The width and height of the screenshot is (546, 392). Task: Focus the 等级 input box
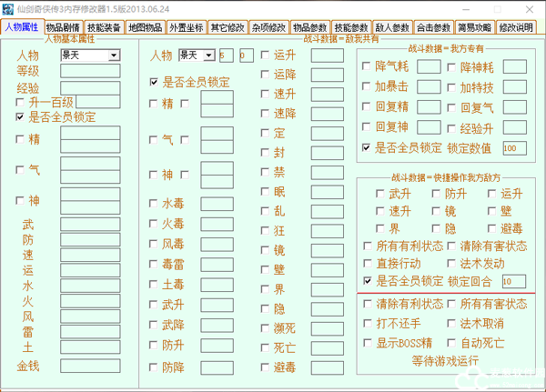click(90, 71)
